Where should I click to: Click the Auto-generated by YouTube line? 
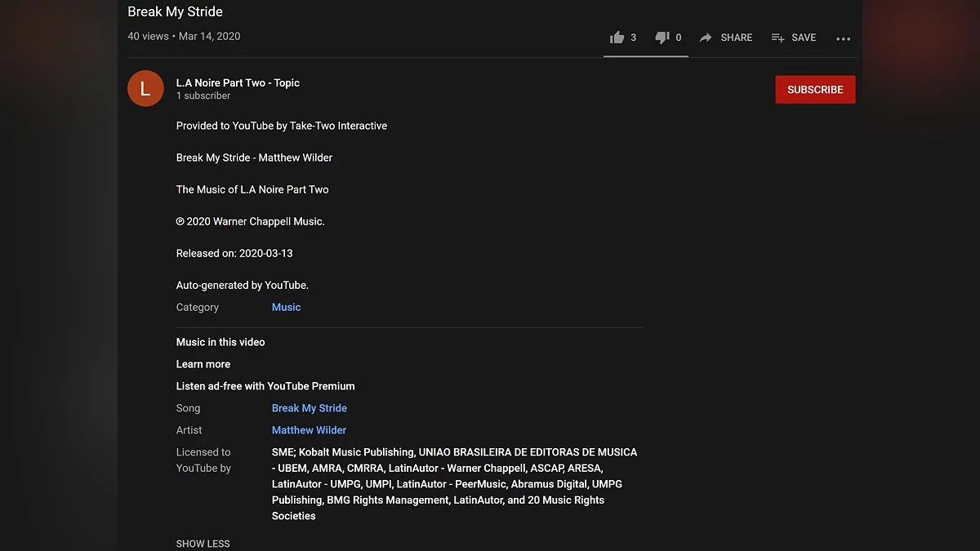pyautogui.click(x=243, y=285)
